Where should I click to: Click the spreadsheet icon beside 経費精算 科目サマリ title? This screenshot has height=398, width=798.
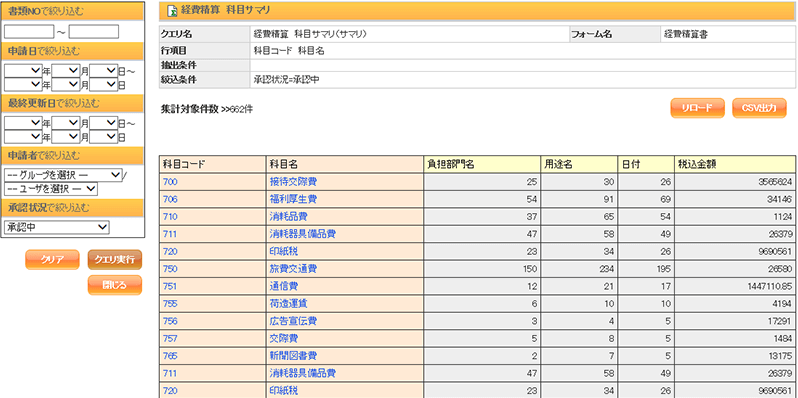(x=172, y=10)
